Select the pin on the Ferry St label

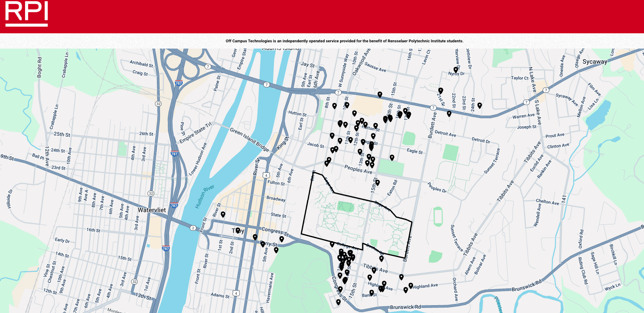(263, 244)
